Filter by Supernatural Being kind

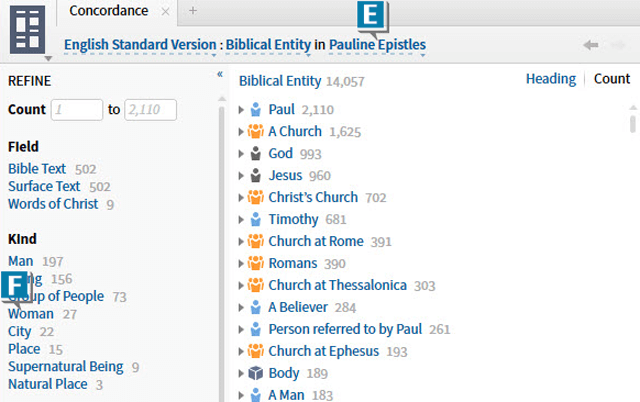coord(65,367)
